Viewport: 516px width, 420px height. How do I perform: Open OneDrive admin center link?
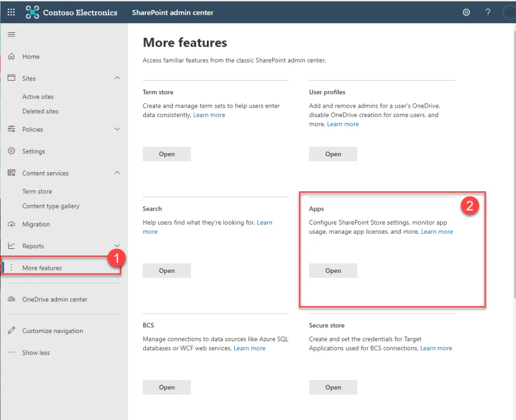pyautogui.click(x=55, y=299)
